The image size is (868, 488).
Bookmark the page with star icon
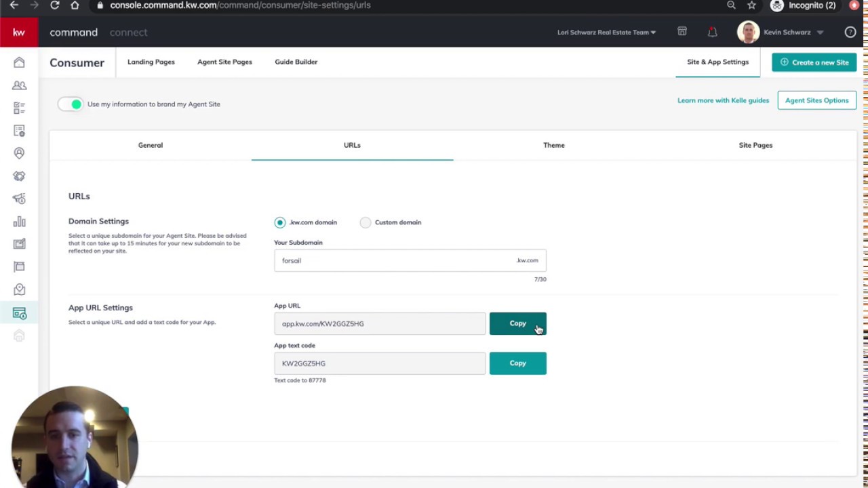pyautogui.click(x=751, y=5)
